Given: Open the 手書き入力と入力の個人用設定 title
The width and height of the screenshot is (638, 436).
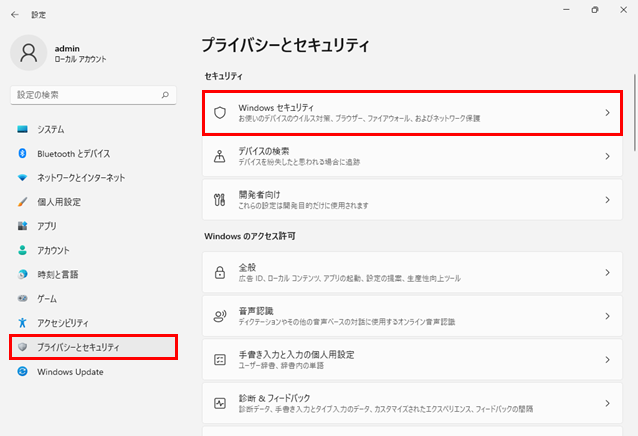Looking at the screenshot, I should [x=296, y=355].
